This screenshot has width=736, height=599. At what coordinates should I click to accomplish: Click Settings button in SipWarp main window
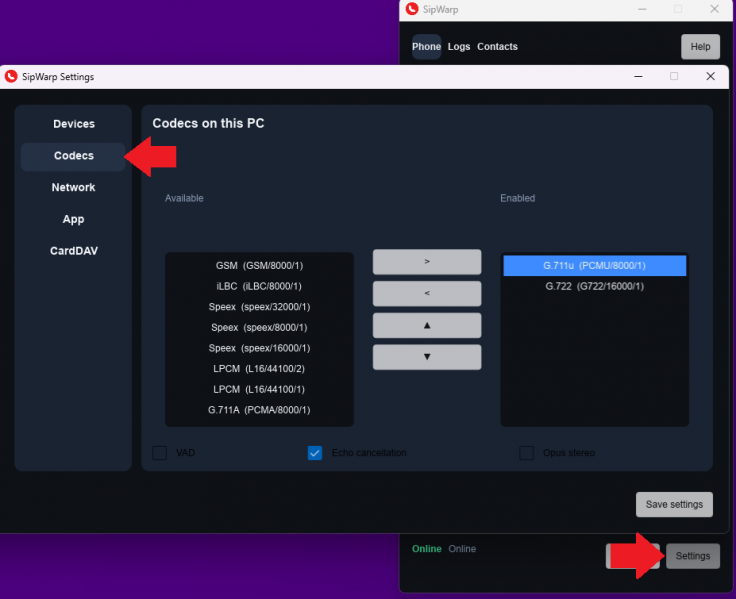click(x=693, y=556)
